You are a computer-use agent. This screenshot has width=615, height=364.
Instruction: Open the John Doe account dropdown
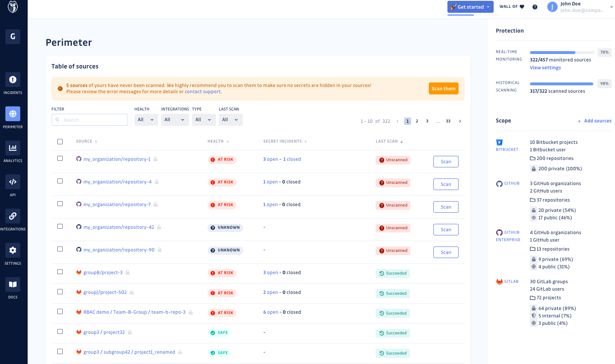(611, 7)
